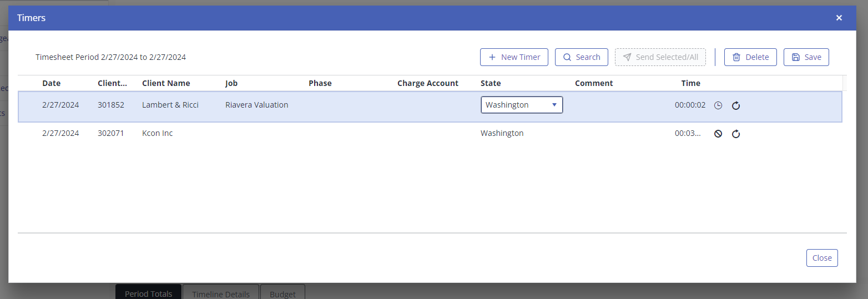Open the Budget tab

tap(282, 293)
